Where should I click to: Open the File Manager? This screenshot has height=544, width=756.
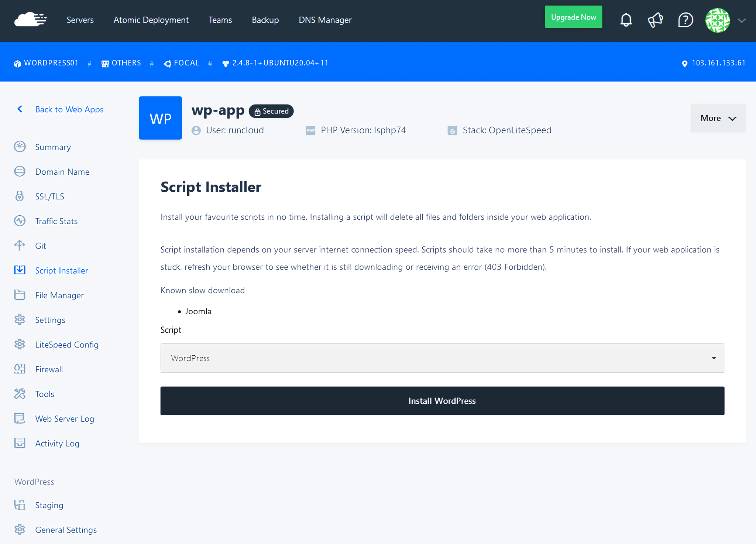(x=59, y=295)
